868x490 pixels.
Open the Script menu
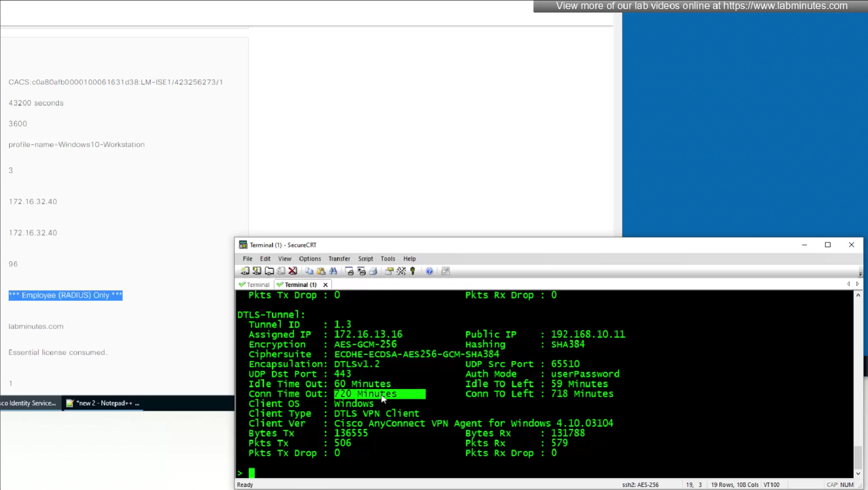pyautogui.click(x=365, y=259)
